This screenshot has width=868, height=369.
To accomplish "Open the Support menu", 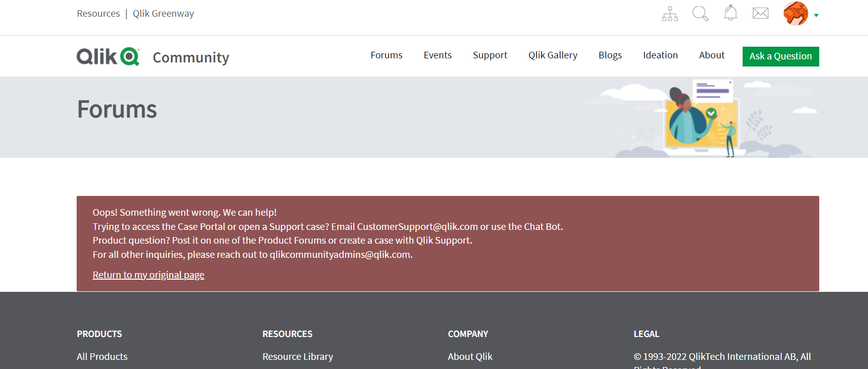I will tap(490, 55).
